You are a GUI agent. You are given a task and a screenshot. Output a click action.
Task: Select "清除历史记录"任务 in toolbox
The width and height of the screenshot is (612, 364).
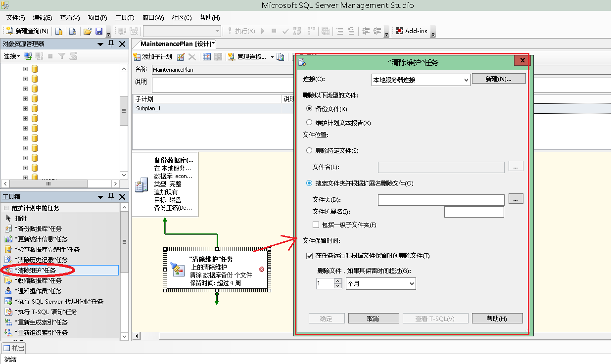click(x=42, y=260)
